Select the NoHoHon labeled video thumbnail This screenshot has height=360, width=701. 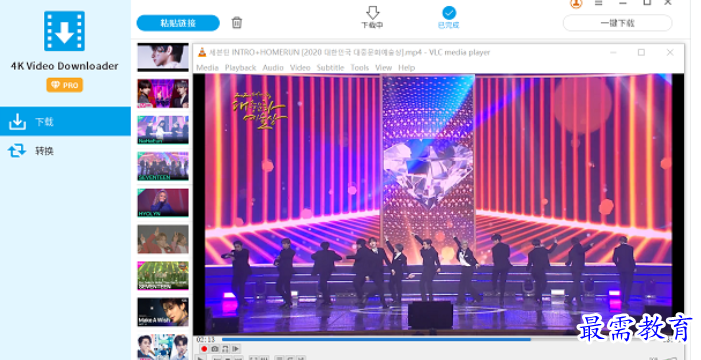coord(163,130)
